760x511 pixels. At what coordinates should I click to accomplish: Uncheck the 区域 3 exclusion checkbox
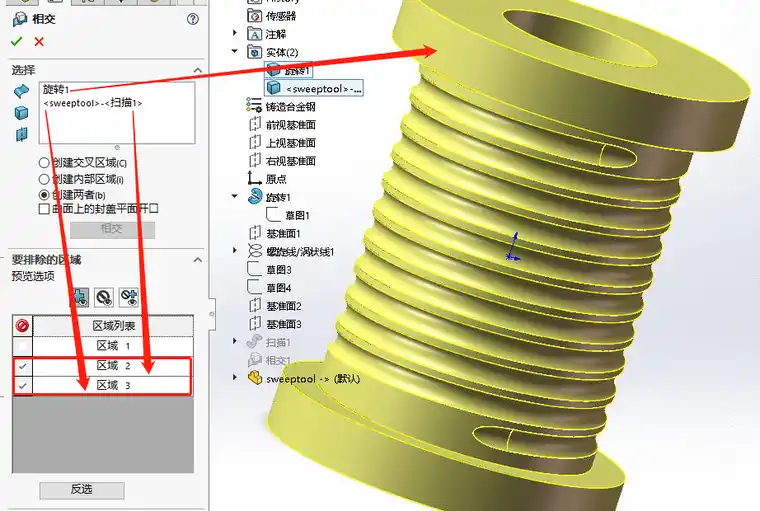click(22, 386)
